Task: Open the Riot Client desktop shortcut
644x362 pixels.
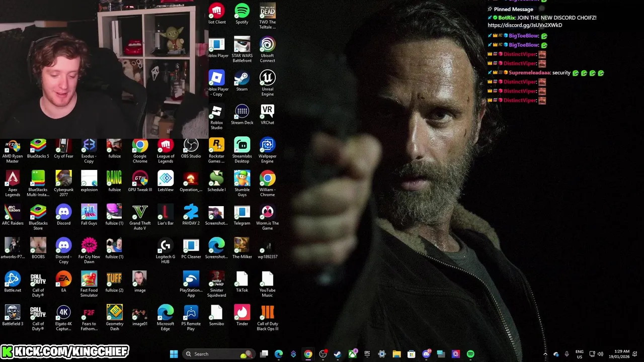Action: (x=217, y=14)
